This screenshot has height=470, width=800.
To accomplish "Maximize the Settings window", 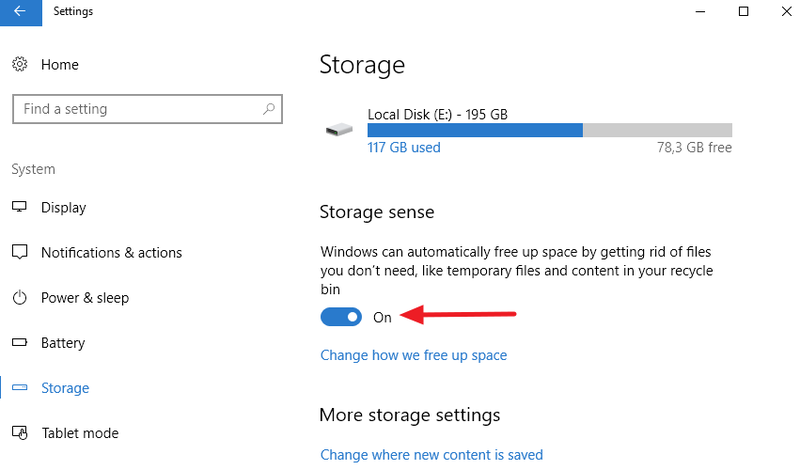I will [x=743, y=12].
